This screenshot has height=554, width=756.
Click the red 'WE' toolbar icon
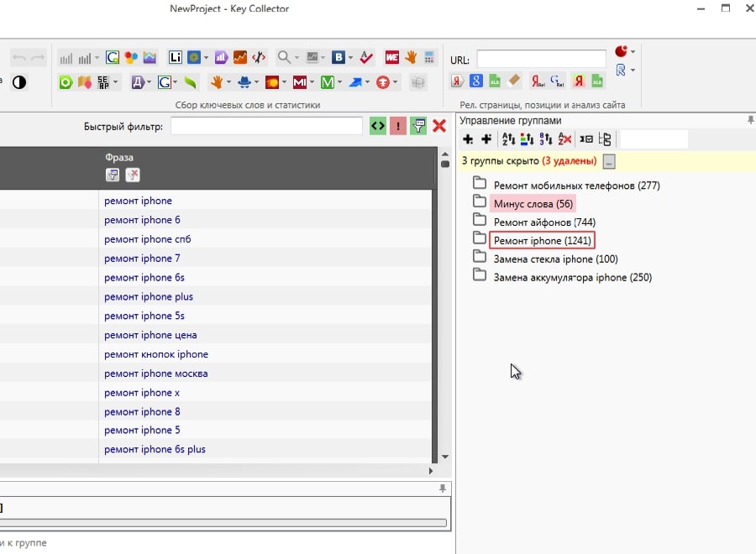[391, 58]
